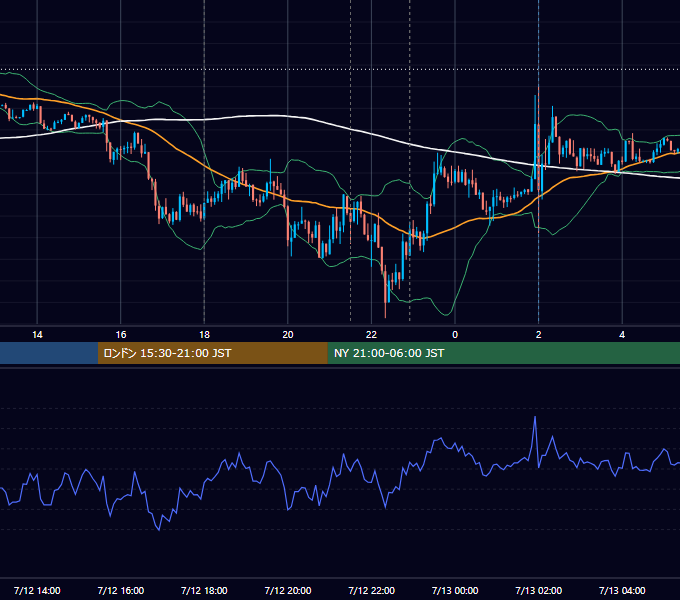This screenshot has height=600, width=680.
Task: Click the NY 21:00-06:00 JST session bar
Action: pos(503,353)
